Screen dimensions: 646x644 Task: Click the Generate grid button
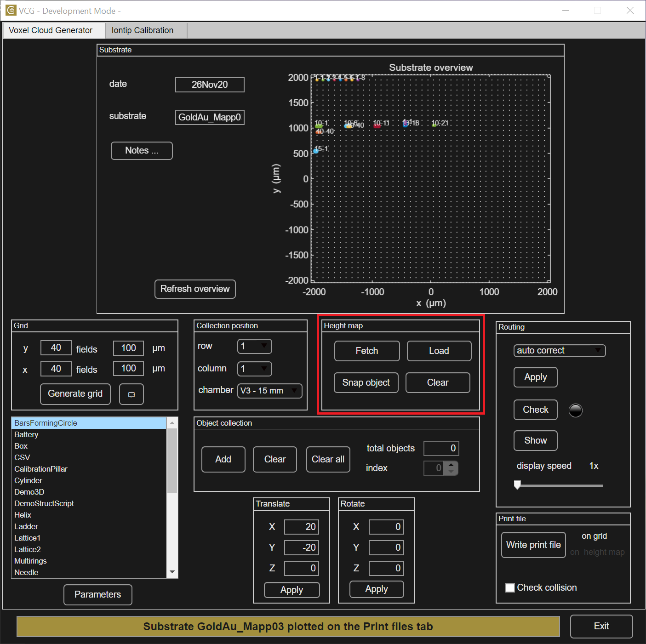pos(75,394)
